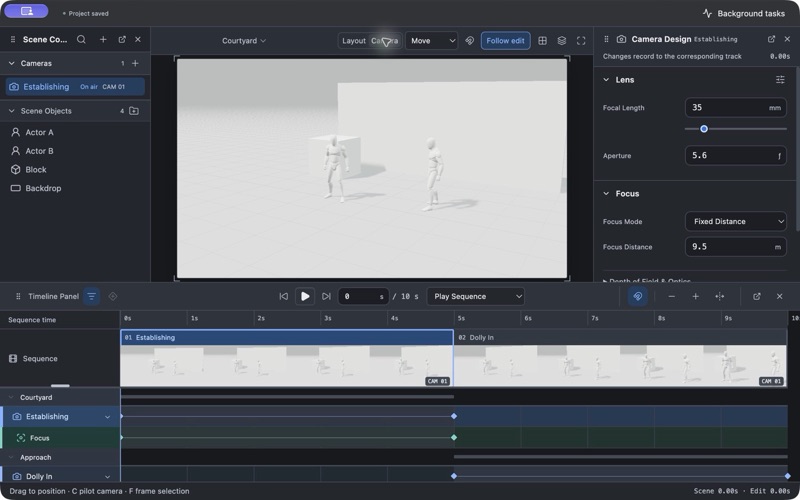The image size is (800, 500).
Task: Select the 02 Dolly In clip
Action: tap(620, 358)
